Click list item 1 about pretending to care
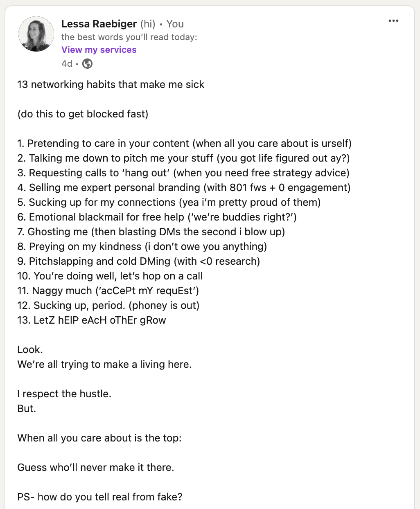Screen dimensions: 420x509 coord(185,143)
